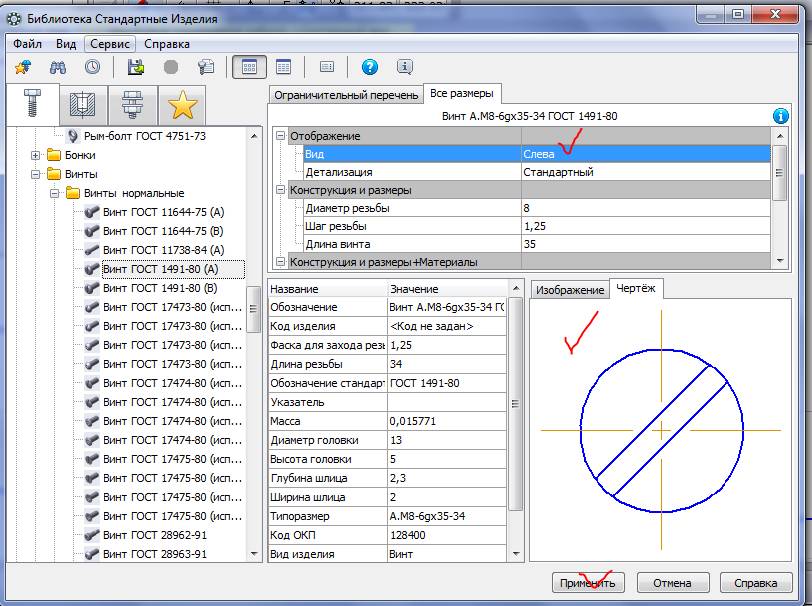Click the gray circle record icon
Screen dimensions: 812x606
(171, 67)
